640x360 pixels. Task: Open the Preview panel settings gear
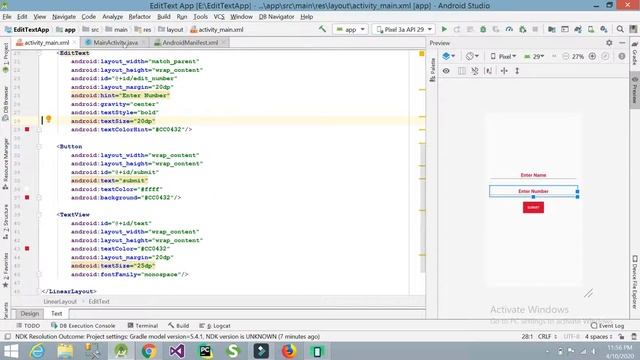(609, 43)
